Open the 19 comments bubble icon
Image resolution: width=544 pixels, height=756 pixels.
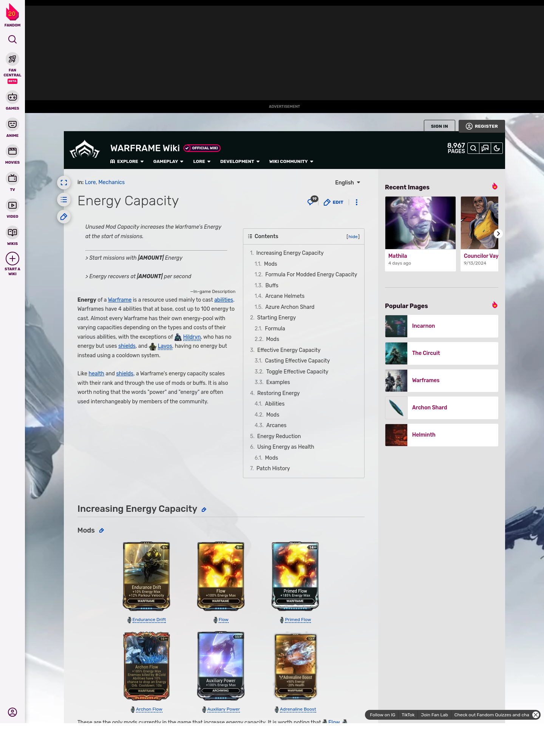(x=312, y=201)
